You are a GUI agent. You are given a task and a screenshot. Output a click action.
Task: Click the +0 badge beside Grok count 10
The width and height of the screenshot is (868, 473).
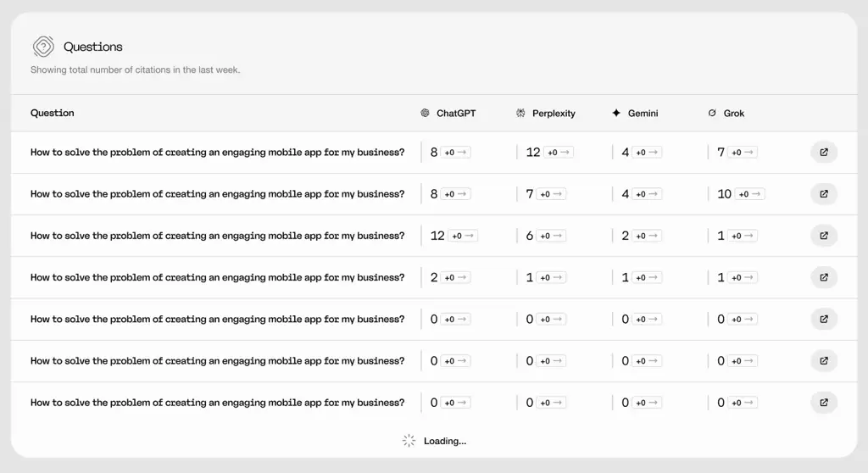coord(750,194)
